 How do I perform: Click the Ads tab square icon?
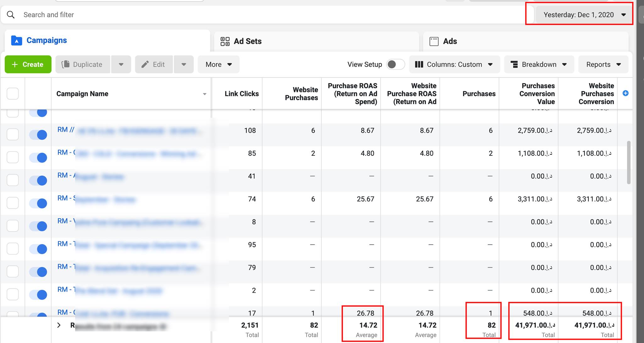click(434, 41)
